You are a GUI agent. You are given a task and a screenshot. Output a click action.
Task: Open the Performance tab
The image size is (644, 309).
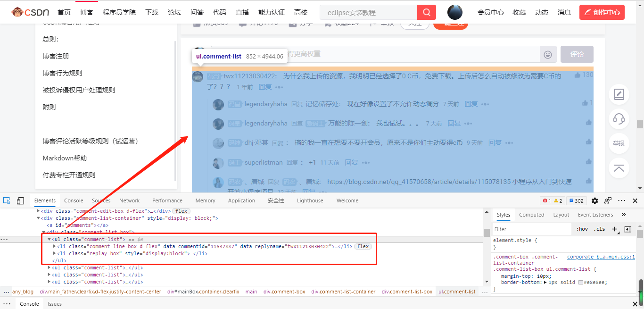[167, 200]
